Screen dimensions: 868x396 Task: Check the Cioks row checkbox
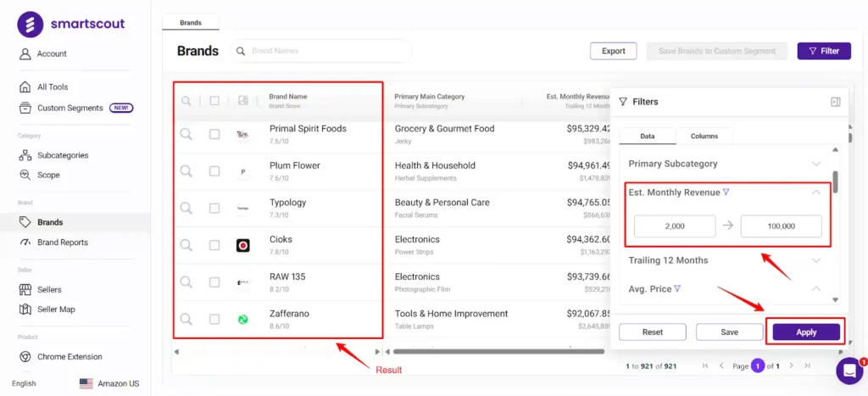pyautogui.click(x=214, y=245)
